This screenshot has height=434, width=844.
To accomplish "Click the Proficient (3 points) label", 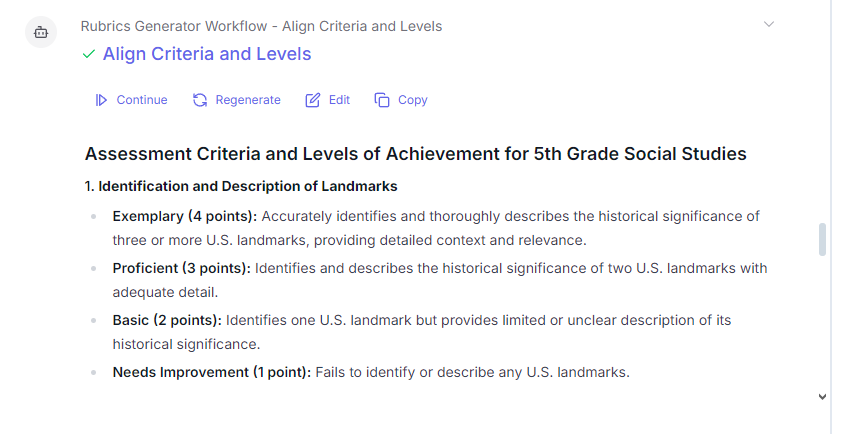I will click(182, 268).
